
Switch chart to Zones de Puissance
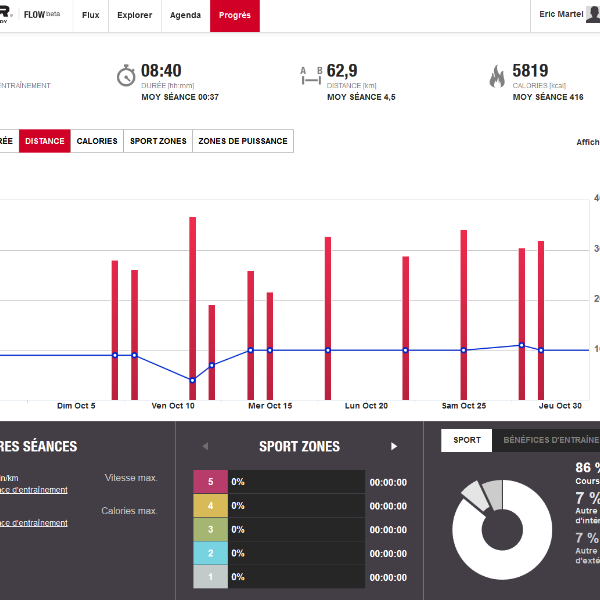pyautogui.click(x=243, y=141)
